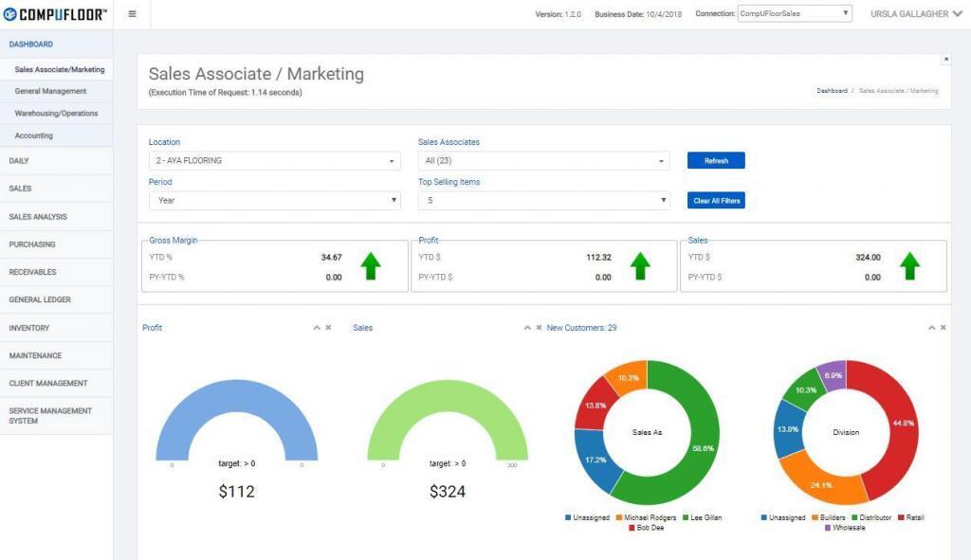Click the green up arrow in Gross Margin widget
The height and width of the screenshot is (560, 971).
pyautogui.click(x=370, y=266)
